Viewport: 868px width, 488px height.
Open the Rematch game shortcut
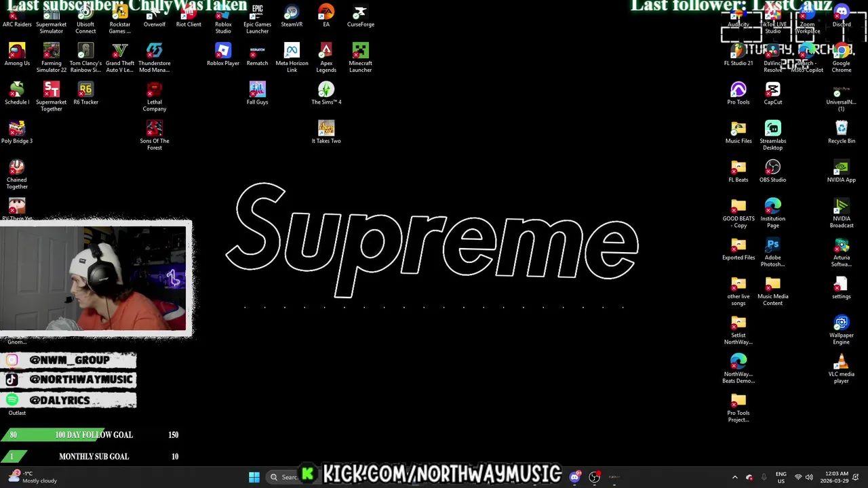(258, 54)
